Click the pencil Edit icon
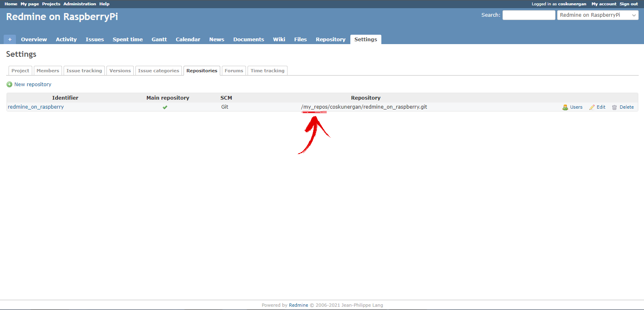 [x=592, y=107]
